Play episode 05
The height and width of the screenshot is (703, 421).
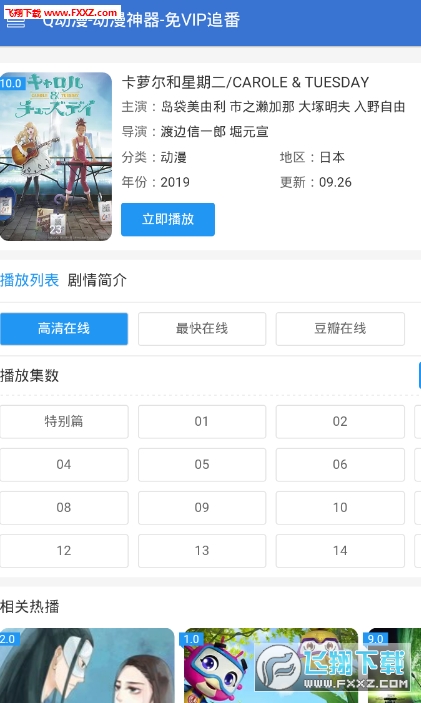(x=202, y=464)
